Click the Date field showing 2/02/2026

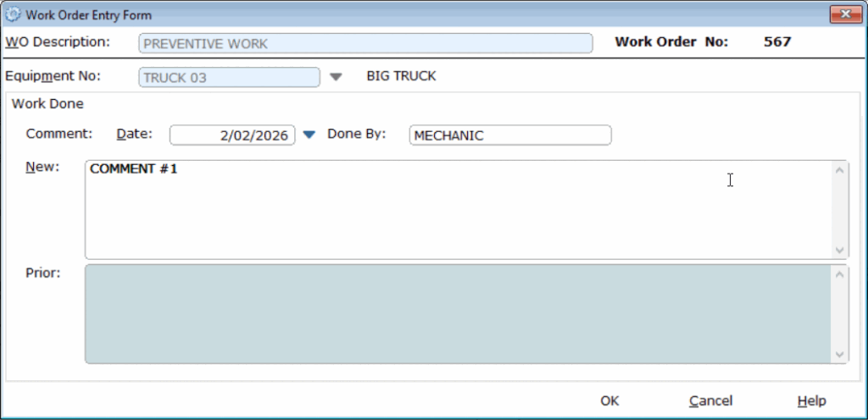232,135
